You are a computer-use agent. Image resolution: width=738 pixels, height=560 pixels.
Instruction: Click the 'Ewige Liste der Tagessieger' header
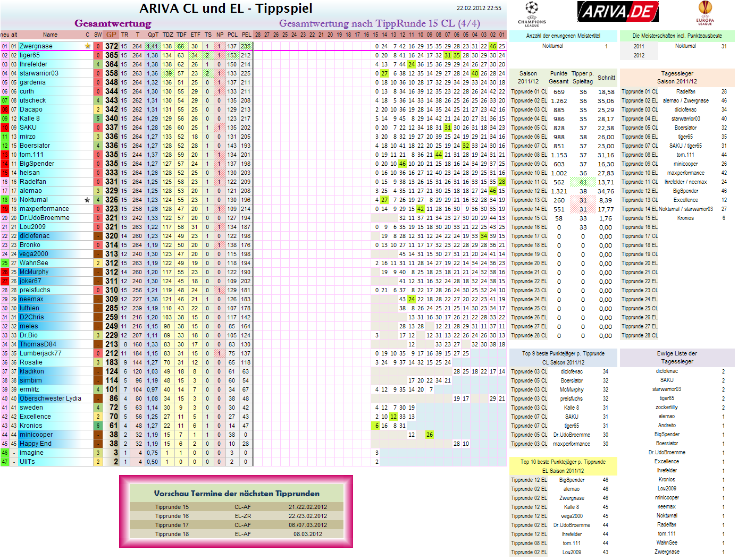pos(677,358)
